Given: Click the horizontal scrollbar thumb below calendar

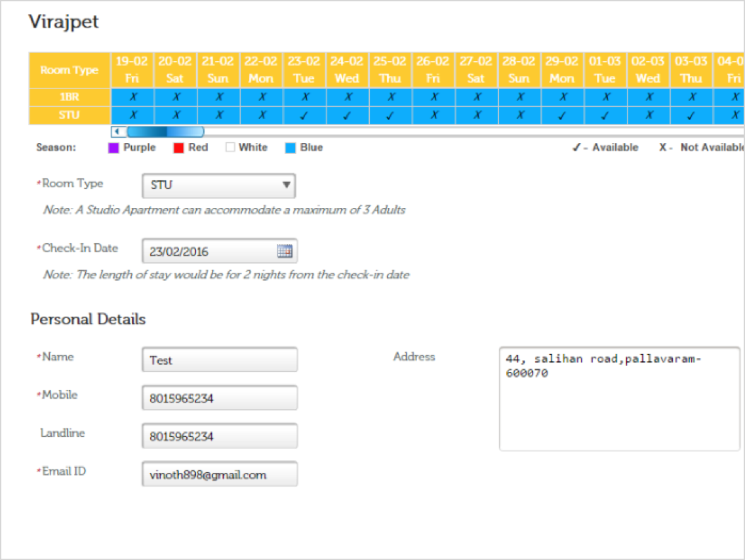Looking at the screenshot, I should pos(165,132).
